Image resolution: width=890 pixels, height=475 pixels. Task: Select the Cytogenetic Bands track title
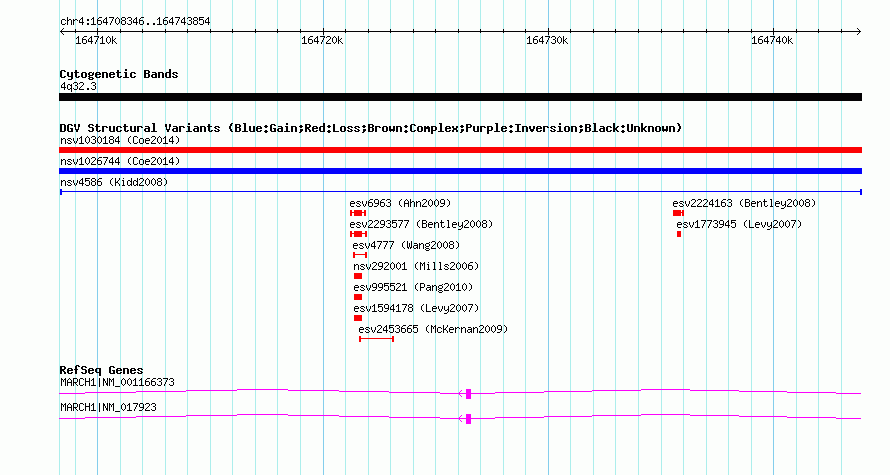119,74
